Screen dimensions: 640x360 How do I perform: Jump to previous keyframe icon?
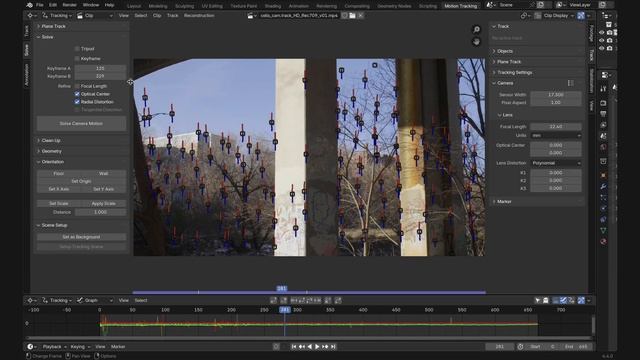[302, 347]
